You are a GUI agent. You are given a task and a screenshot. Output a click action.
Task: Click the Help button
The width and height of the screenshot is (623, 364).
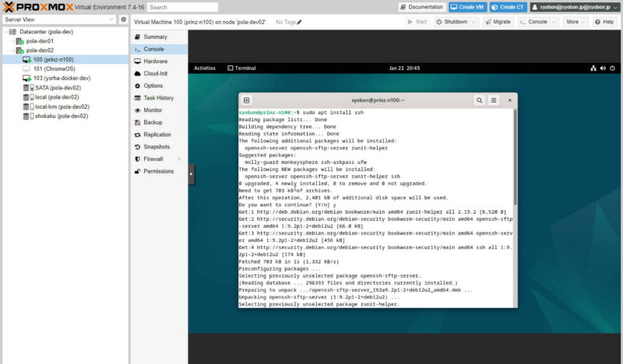[x=604, y=22]
